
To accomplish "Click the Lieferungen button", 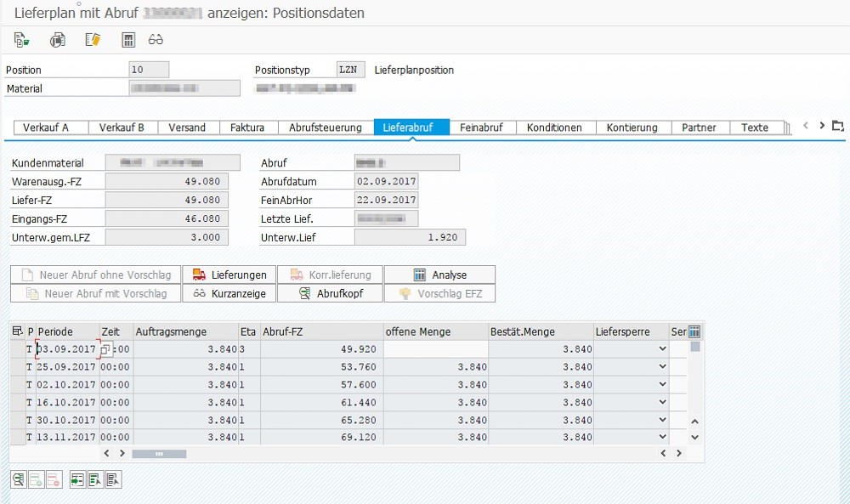I will pos(229,275).
